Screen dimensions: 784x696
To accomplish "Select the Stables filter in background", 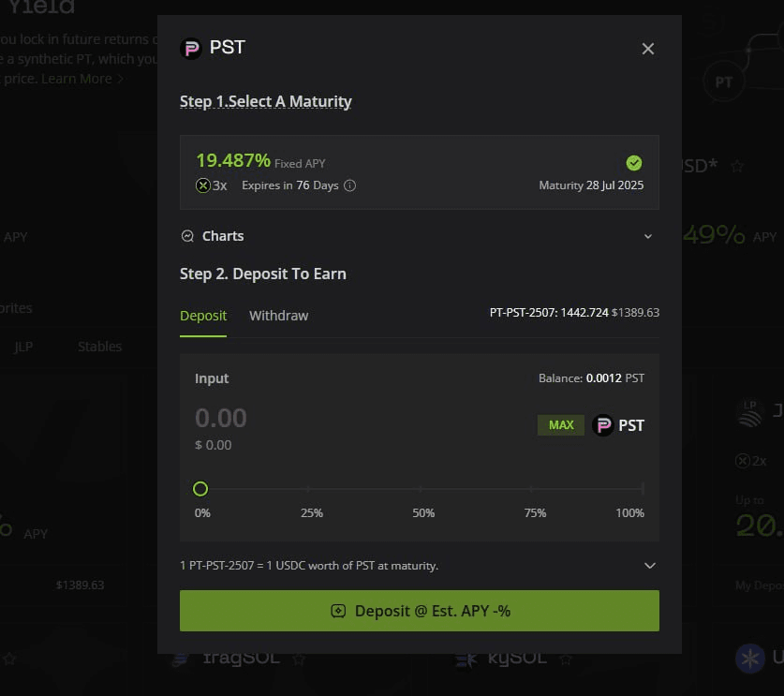I will pos(99,347).
